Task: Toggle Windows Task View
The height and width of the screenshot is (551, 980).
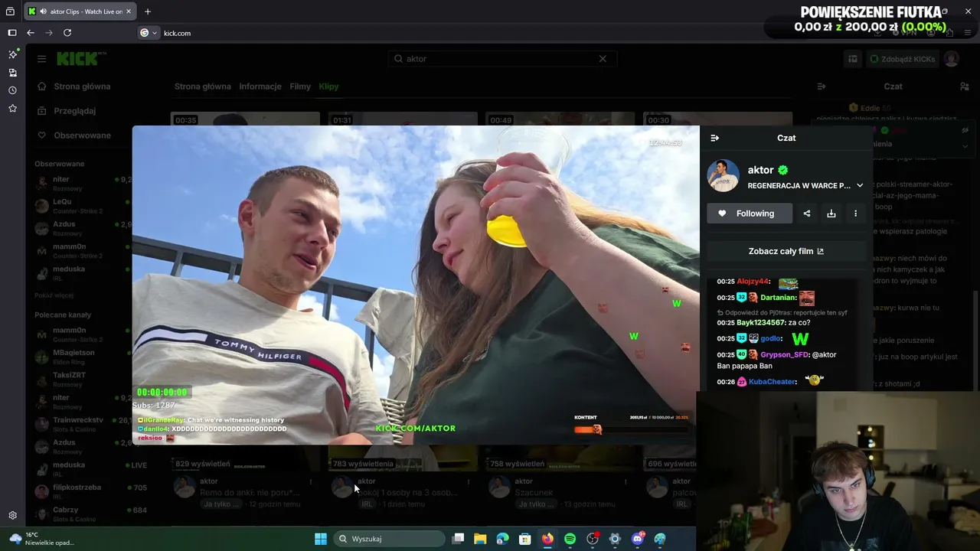Action: tap(458, 539)
